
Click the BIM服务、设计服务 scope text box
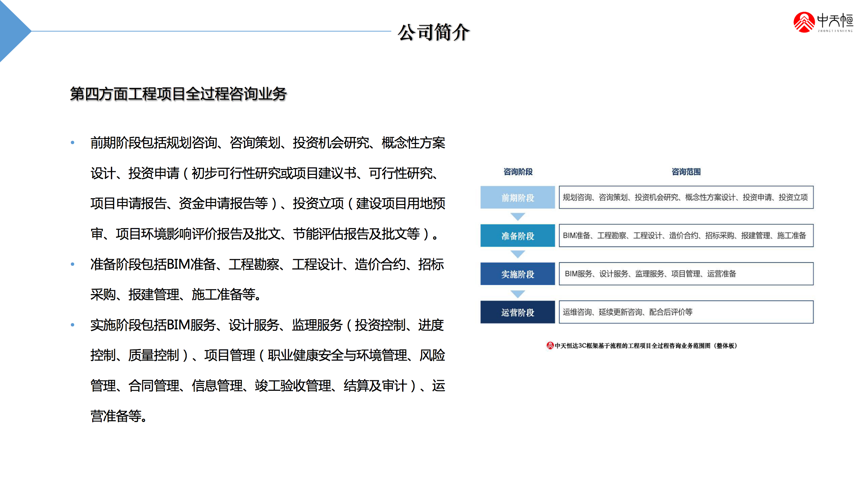[686, 274]
